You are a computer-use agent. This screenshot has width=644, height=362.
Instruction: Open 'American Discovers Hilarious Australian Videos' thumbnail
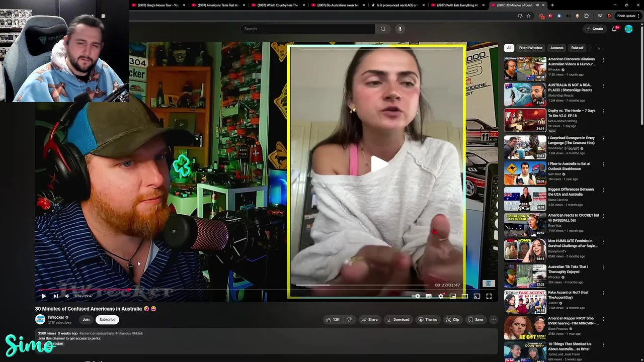(525, 68)
